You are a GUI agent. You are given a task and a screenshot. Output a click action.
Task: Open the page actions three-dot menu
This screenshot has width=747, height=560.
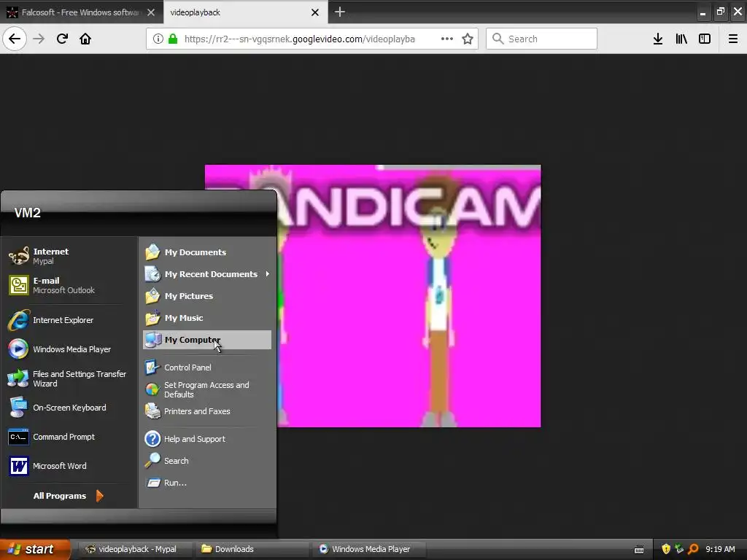tap(447, 39)
